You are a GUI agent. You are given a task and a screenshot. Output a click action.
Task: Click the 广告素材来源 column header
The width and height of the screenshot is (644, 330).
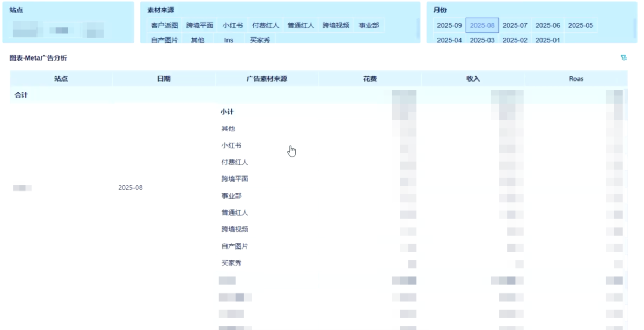tap(267, 79)
